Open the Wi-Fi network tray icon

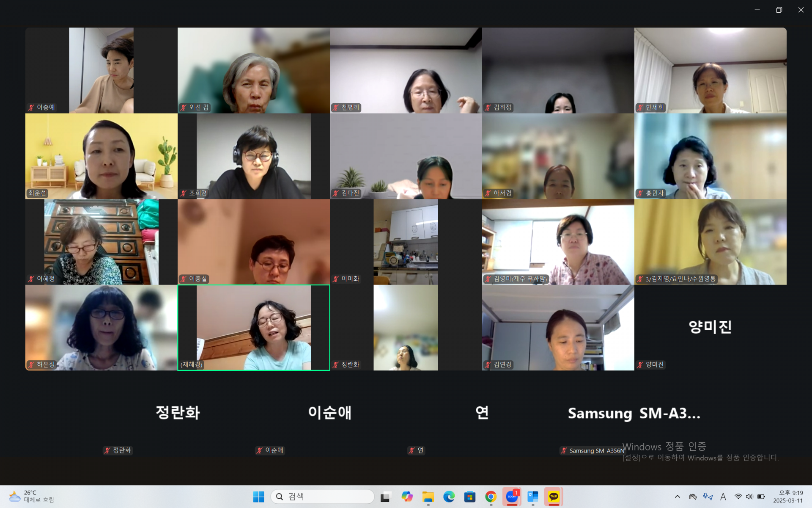tap(738, 497)
